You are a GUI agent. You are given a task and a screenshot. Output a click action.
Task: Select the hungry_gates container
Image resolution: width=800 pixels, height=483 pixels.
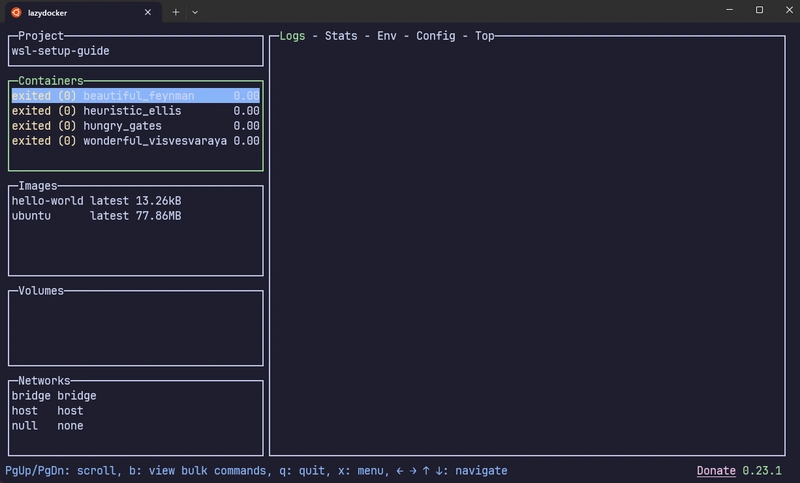(136, 125)
